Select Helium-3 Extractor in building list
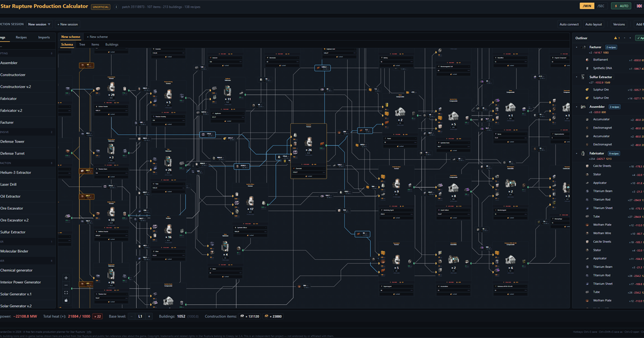 (27, 173)
